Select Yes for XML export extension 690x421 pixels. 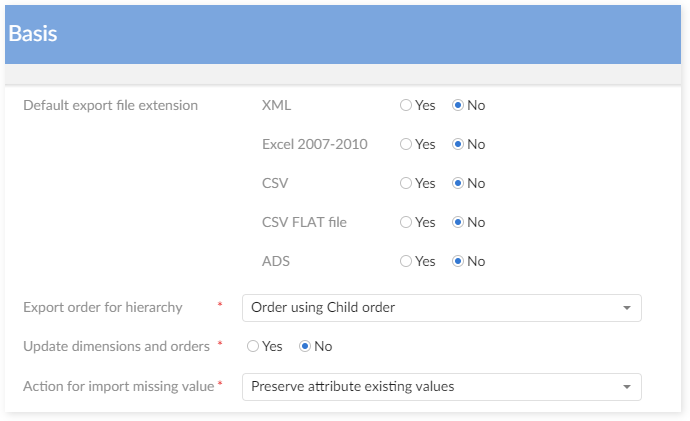point(406,105)
